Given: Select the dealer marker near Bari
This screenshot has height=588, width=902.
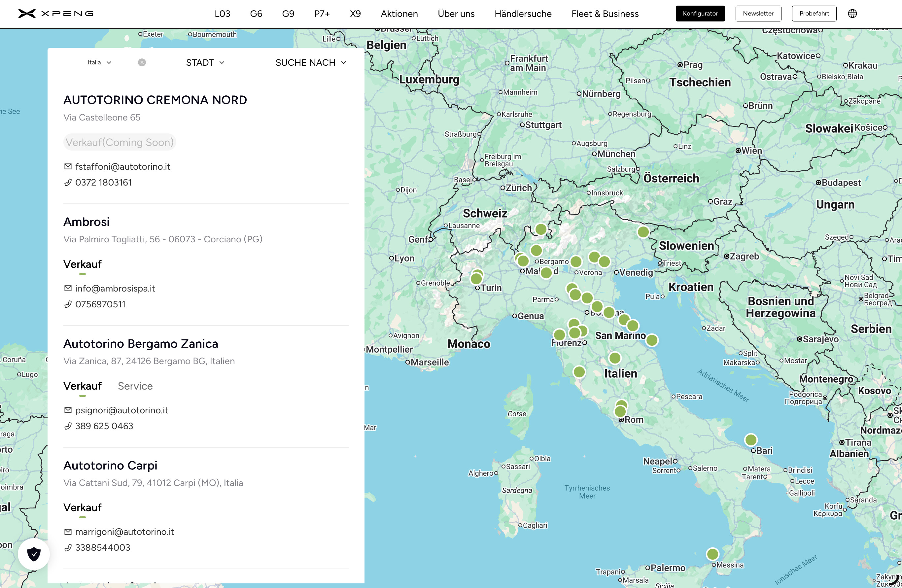Looking at the screenshot, I should pos(751,440).
